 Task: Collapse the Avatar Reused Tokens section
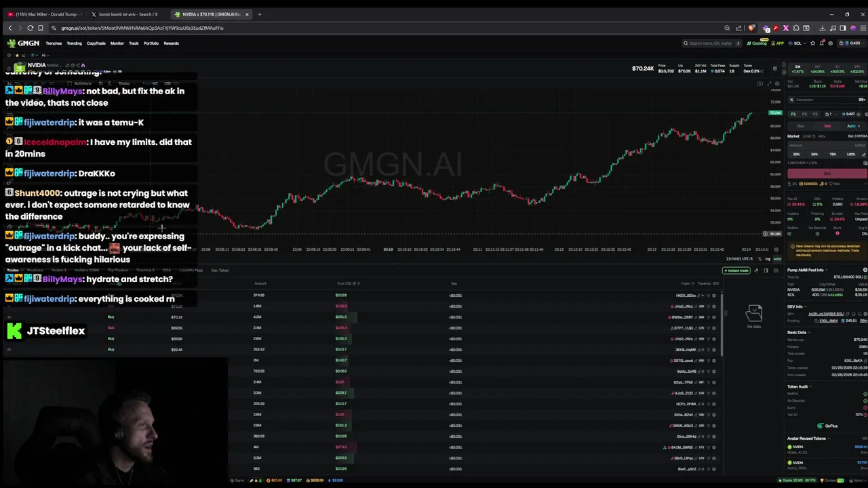coord(829,439)
